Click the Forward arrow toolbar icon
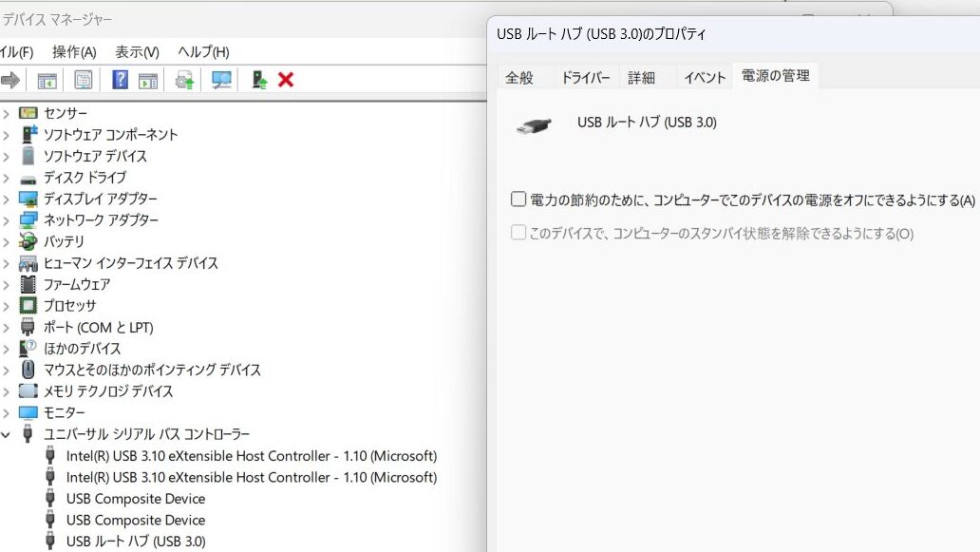The width and height of the screenshot is (980, 552). point(10,80)
